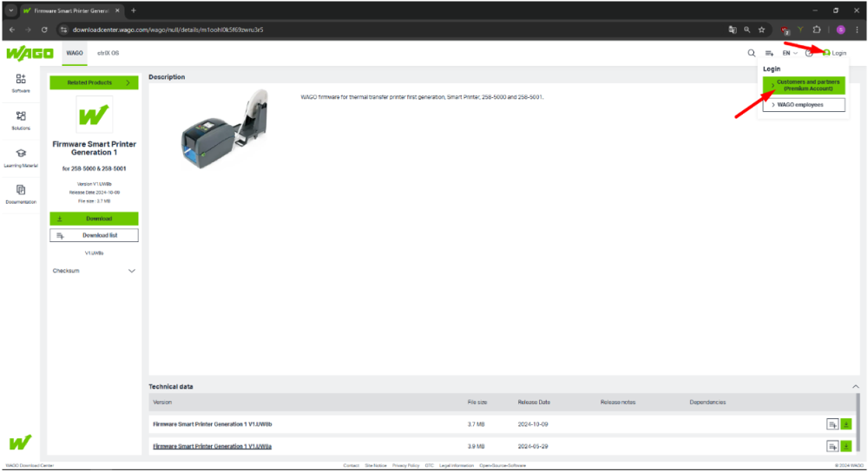868x472 pixels.
Task: Switch to the ctrlX OS tab
Action: (x=108, y=53)
